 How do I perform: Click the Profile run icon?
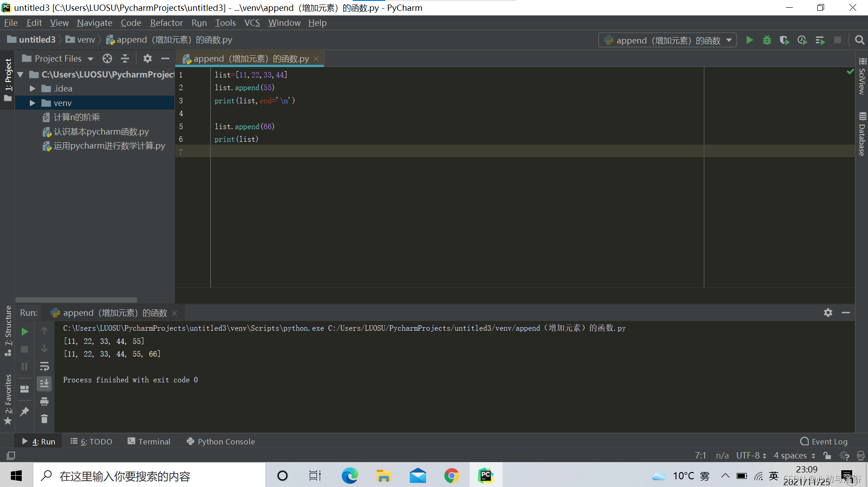click(802, 40)
